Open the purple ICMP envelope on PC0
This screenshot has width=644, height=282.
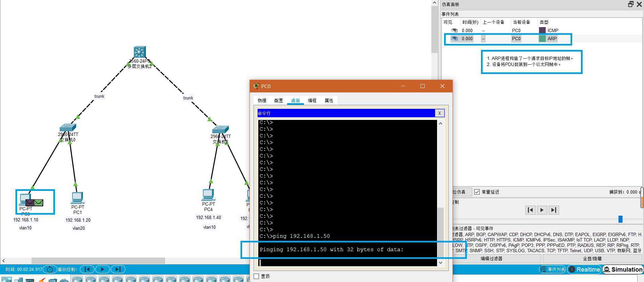point(30,203)
